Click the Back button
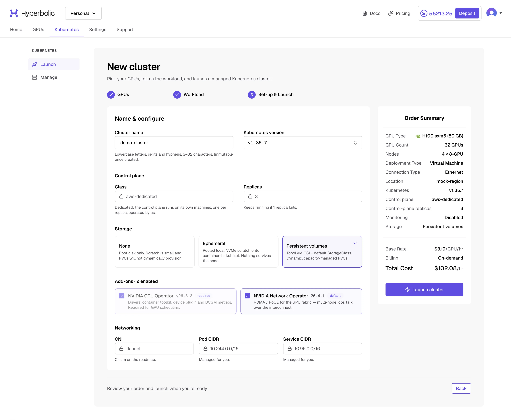The height and width of the screenshot is (420, 511). 461,388
